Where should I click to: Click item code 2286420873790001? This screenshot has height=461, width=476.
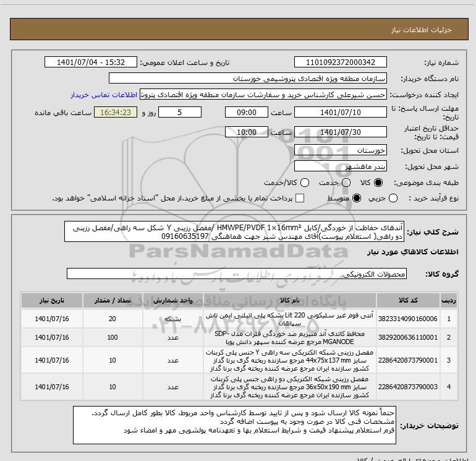click(408, 360)
